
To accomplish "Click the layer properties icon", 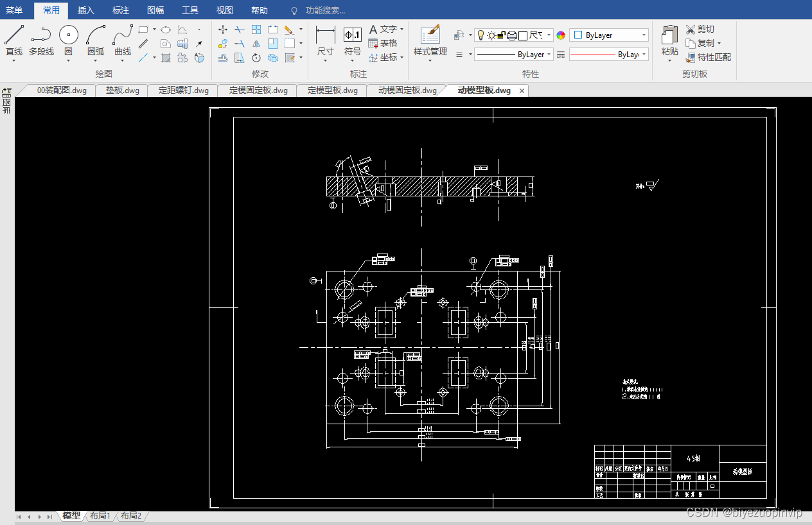I will (459, 35).
